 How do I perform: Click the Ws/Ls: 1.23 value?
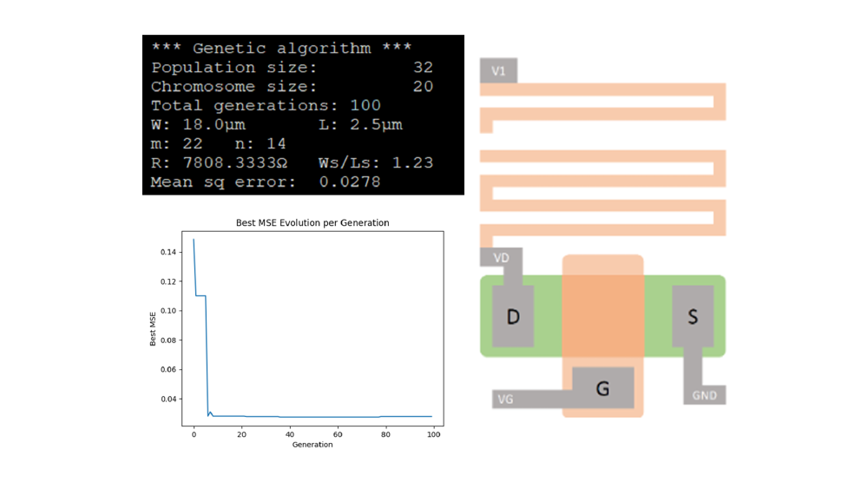pyautogui.click(x=375, y=162)
